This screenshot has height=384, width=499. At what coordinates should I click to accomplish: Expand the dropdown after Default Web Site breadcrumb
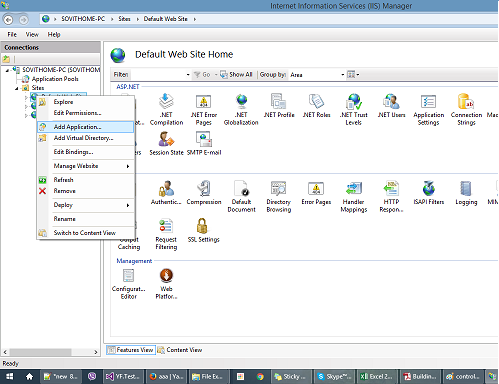point(195,19)
